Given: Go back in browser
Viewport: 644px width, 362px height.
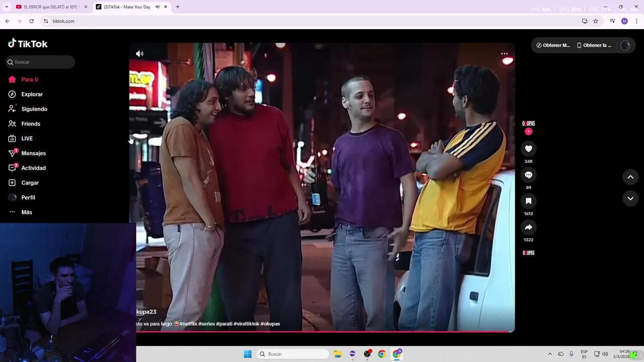Looking at the screenshot, I should (7, 21).
